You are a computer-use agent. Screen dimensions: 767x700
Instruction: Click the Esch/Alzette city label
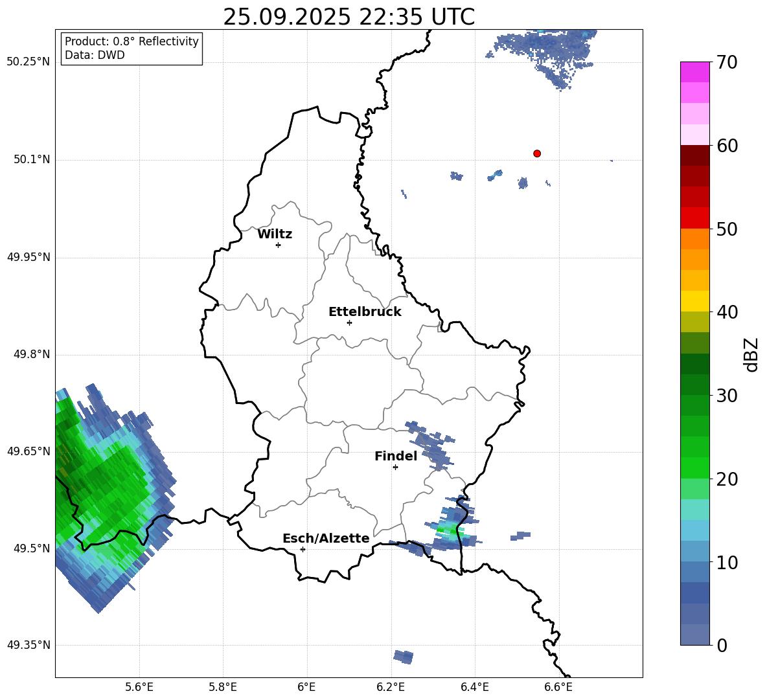(326, 538)
